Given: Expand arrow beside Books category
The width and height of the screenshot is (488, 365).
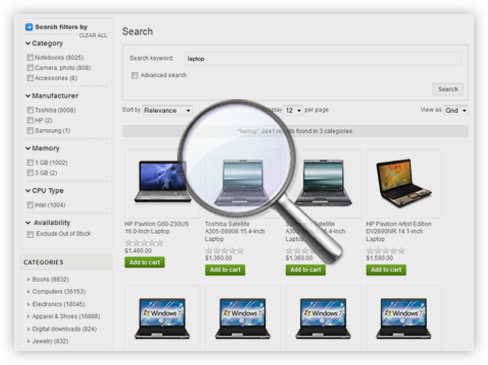Looking at the screenshot, I should click(x=28, y=280).
